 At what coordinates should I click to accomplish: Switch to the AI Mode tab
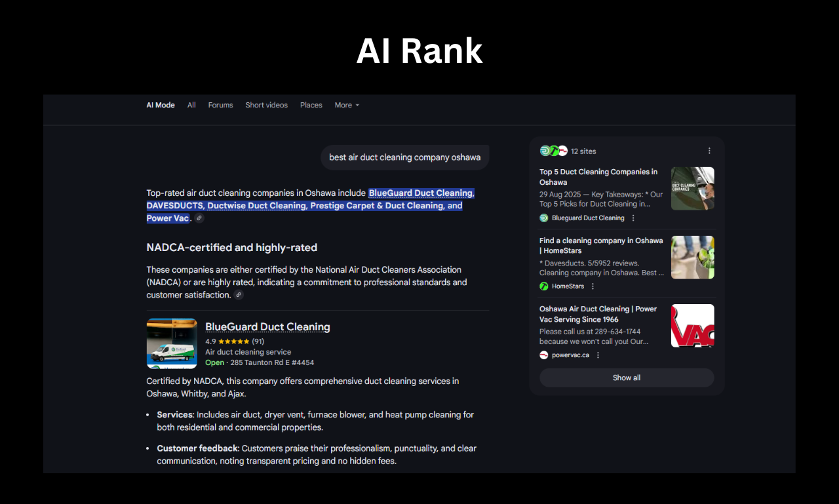coord(161,105)
